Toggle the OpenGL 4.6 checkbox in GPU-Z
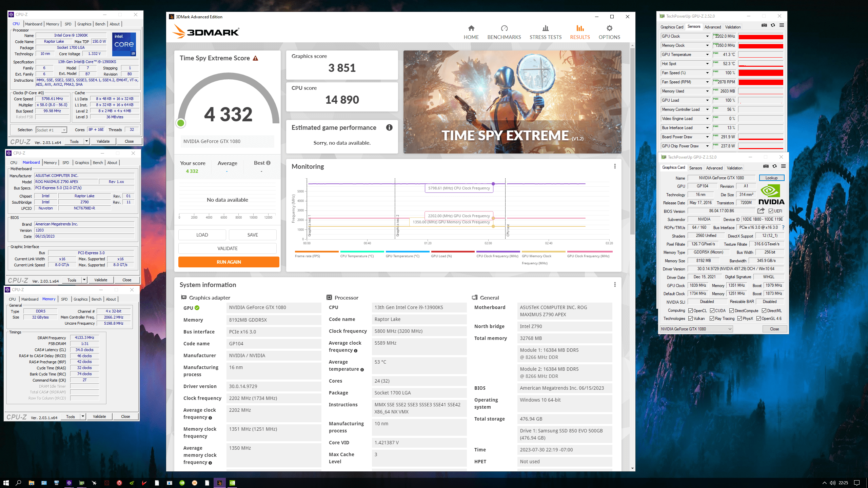This screenshot has height=488, width=868. click(x=758, y=319)
